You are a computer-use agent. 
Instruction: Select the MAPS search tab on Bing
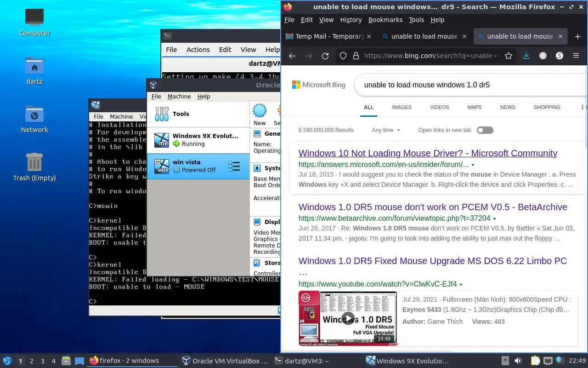click(475, 107)
